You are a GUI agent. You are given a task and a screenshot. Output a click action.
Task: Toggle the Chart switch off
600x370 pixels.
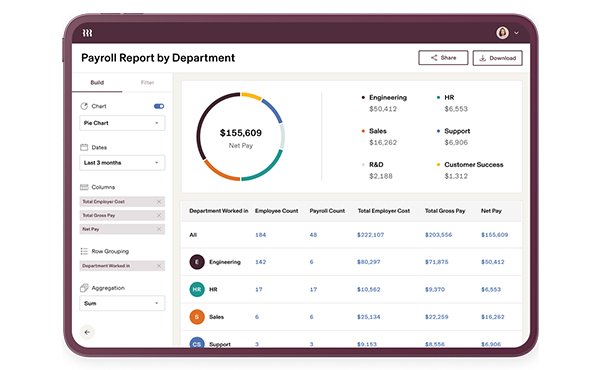pos(159,106)
